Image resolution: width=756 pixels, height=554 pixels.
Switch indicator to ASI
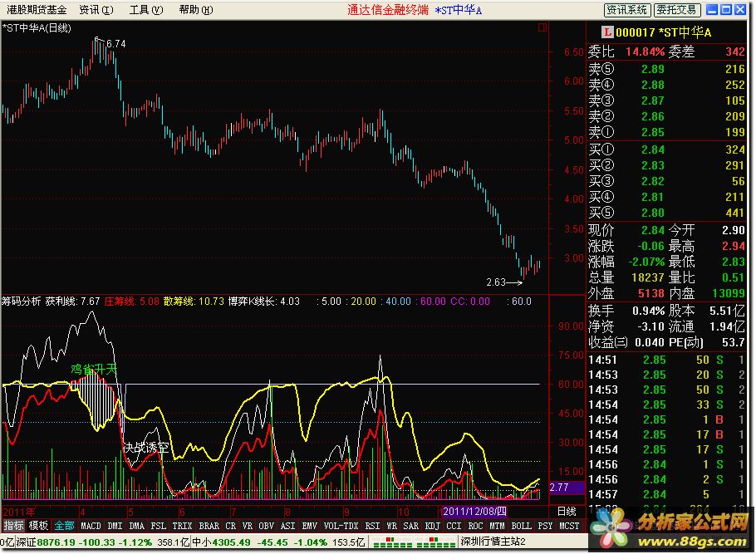point(287,526)
